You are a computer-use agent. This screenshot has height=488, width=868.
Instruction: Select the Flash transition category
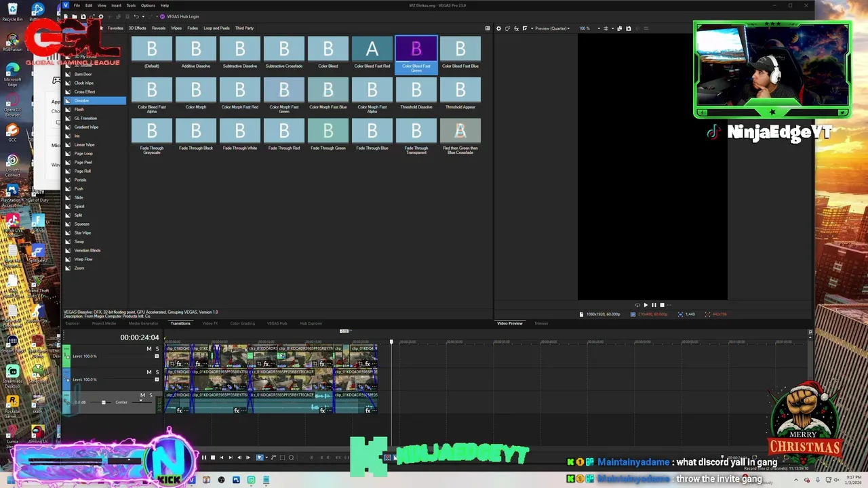(79, 109)
